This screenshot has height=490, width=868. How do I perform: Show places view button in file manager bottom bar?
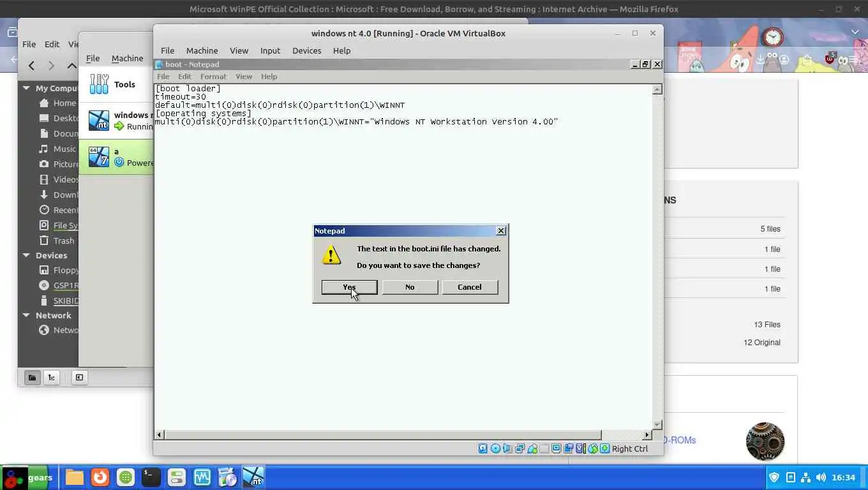pyautogui.click(x=32, y=377)
